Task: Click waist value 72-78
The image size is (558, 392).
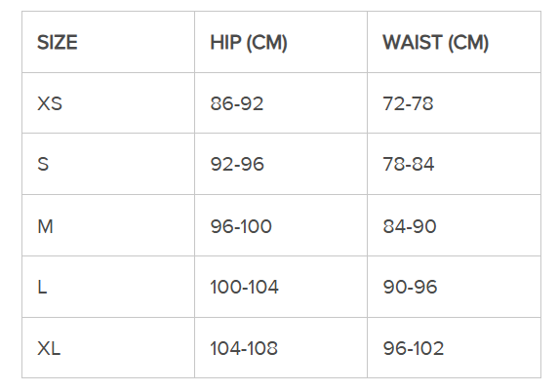Action: point(408,103)
